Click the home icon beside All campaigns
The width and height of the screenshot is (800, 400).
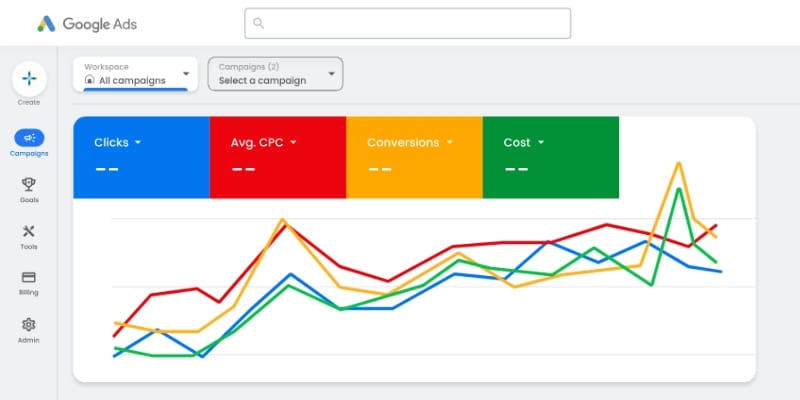tap(89, 80)
